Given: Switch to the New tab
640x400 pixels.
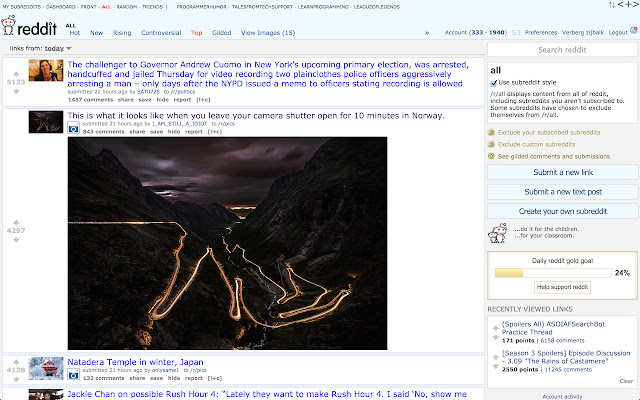Looking at the screenshot, I should pos(97,33).
